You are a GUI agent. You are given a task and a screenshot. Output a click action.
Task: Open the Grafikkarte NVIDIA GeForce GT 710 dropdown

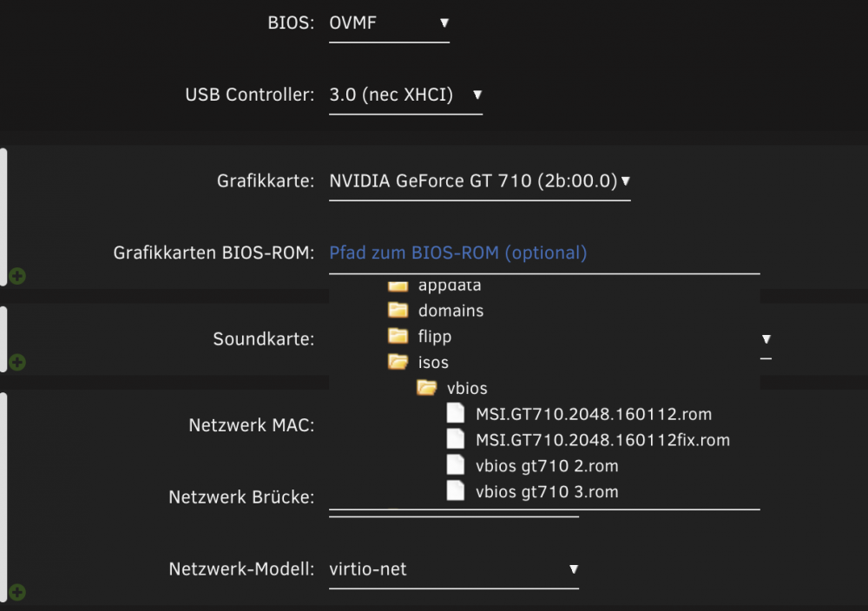point(479,181)
